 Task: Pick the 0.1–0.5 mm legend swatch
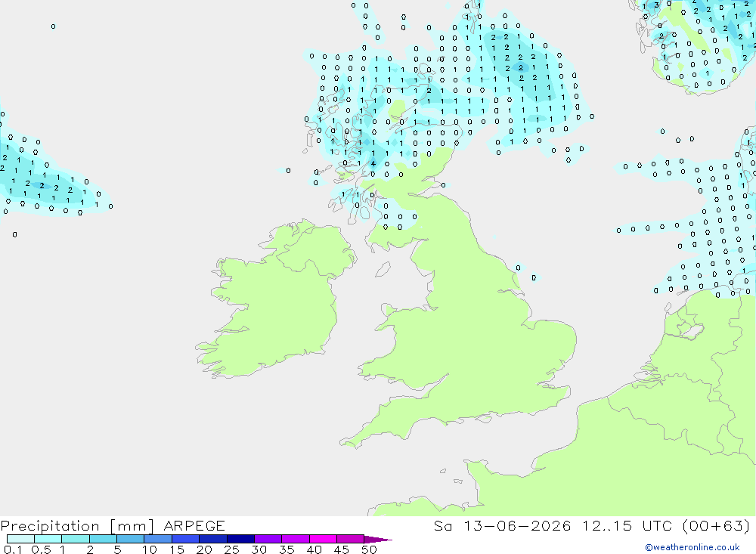pos(20,539)
